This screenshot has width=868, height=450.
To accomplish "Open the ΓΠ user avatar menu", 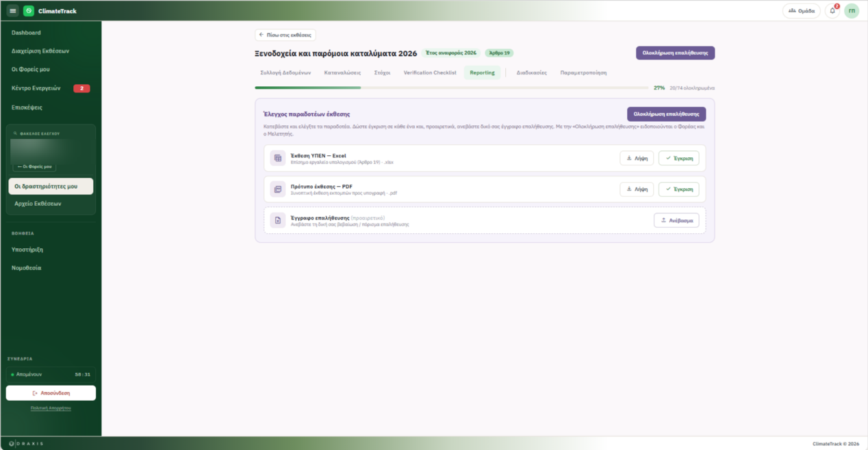I will pyautogui.click(x=852, y=11).
